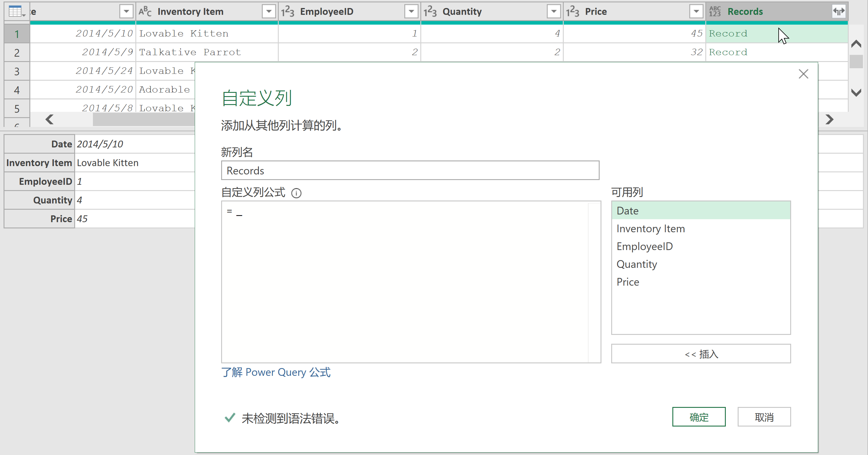Click the table menu icon in the grid corner
Image resolution: width=868 pixels, height=455 pixels.
[16, 12]
